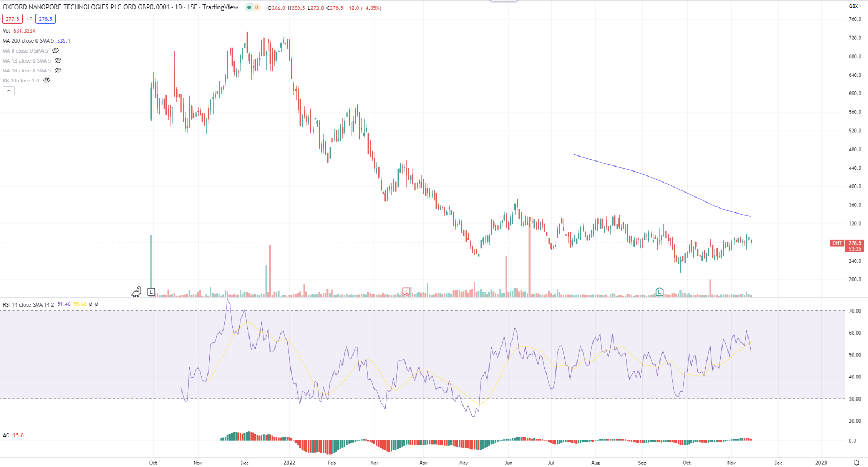Select the MA 200 close indicator legend
Viewport: 868px width, 467px height.
pyautogui.click(x=28, y=41)
